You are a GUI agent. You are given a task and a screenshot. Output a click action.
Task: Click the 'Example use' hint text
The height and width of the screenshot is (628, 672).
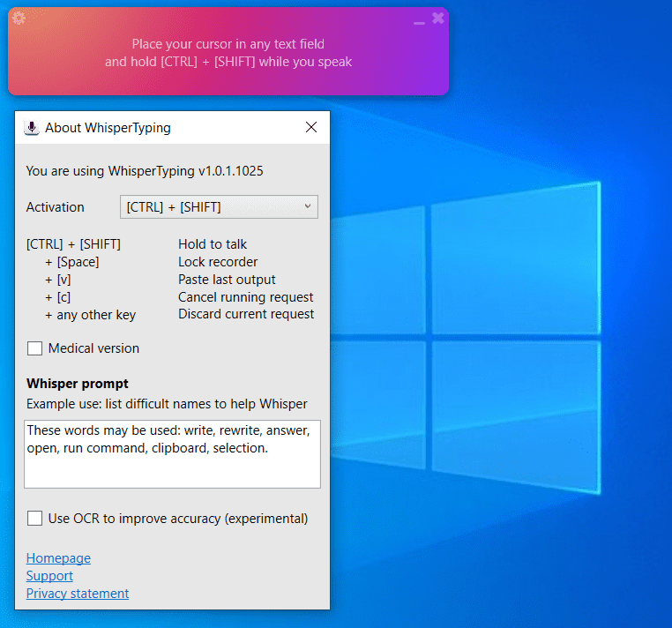[168, 404]
